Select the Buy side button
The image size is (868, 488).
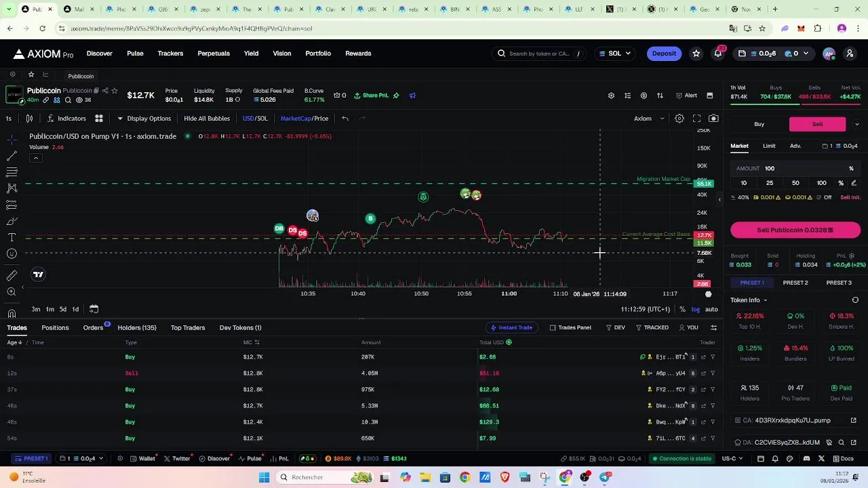coord(759,124)
